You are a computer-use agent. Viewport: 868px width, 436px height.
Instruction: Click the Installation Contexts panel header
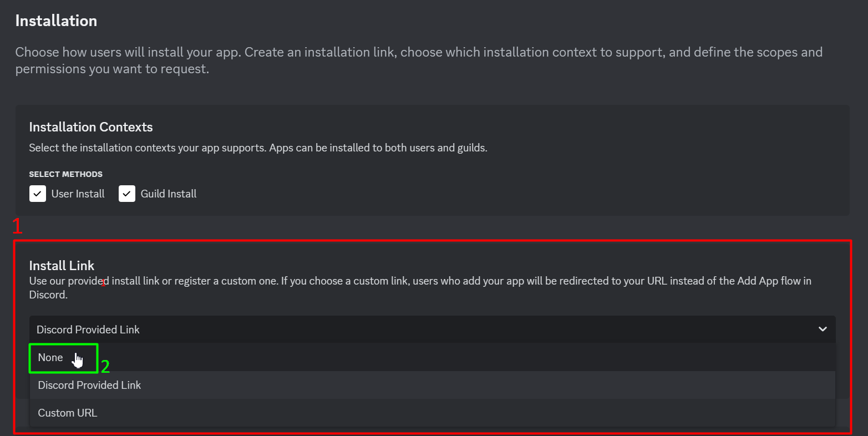[90, 127]
